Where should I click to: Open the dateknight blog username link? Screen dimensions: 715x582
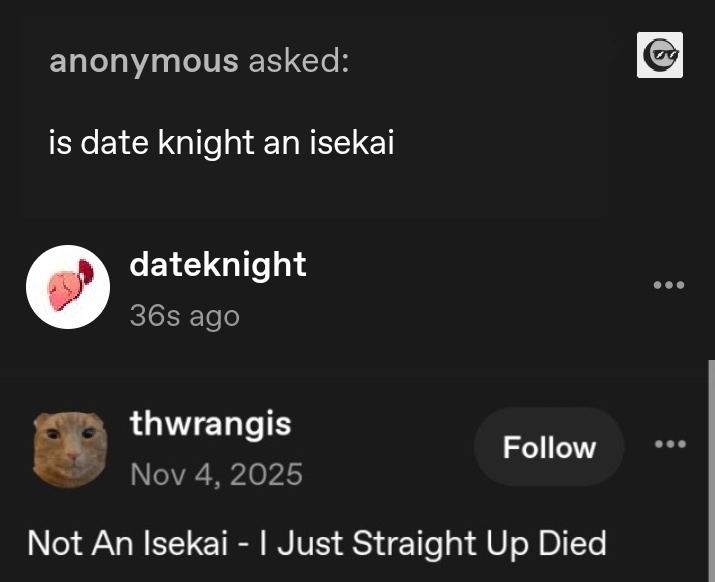217,265
